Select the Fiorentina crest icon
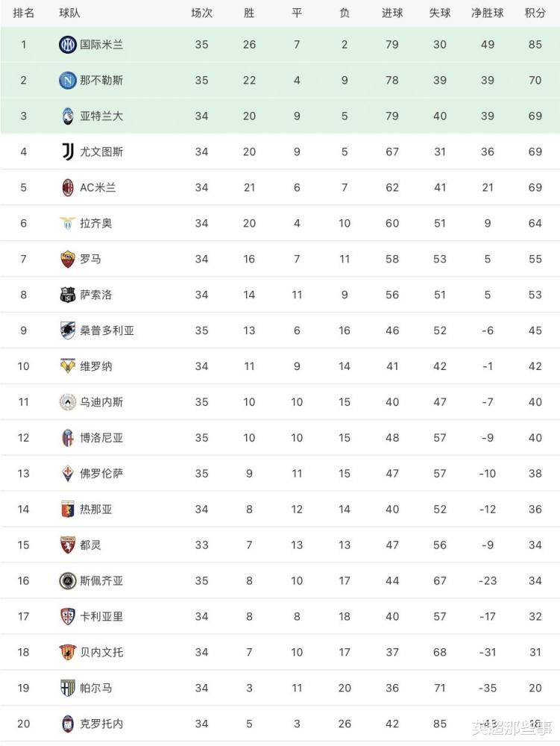This screenshot has width=560, height=746. 68,474
